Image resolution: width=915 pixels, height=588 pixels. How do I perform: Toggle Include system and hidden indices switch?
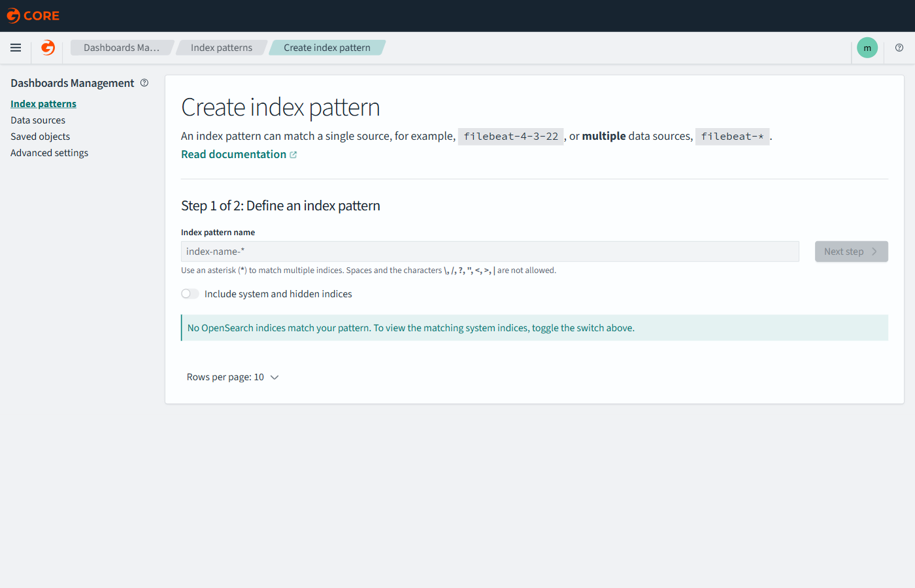click(190, 294)
